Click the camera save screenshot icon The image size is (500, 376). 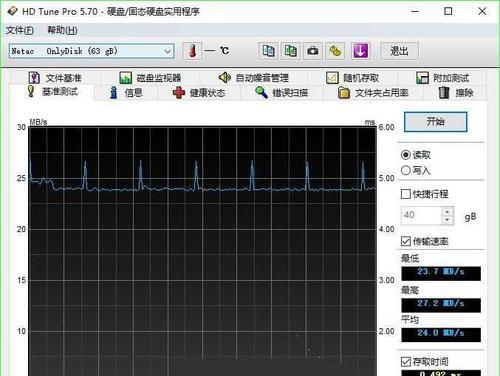pyautogui.click(x=313, y=51)
